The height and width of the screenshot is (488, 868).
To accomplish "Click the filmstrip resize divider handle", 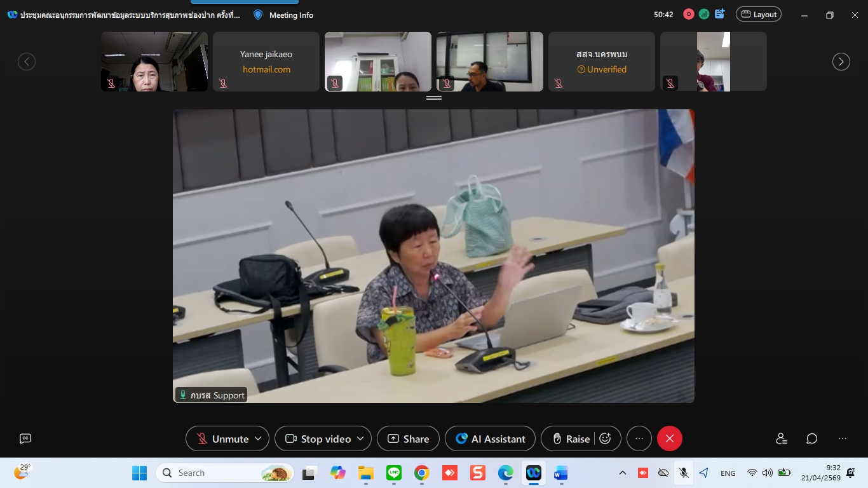I will 434,98.
